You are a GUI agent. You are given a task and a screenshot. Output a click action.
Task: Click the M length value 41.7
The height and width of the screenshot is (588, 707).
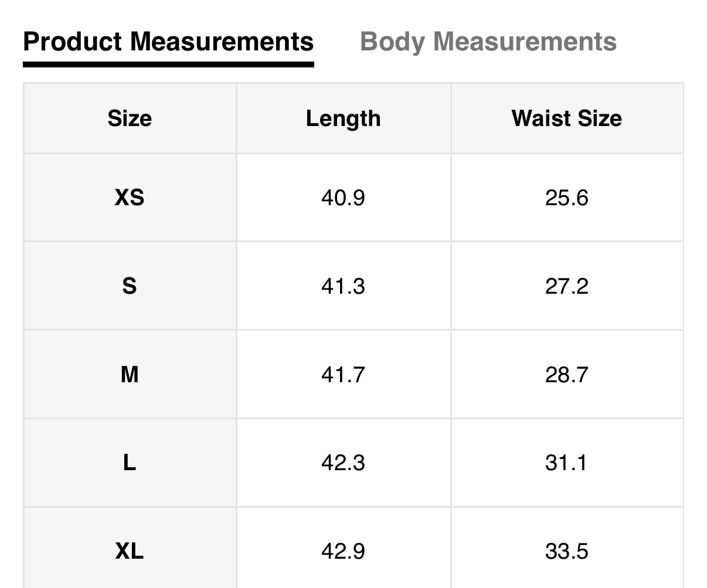[x=343, y=374]
